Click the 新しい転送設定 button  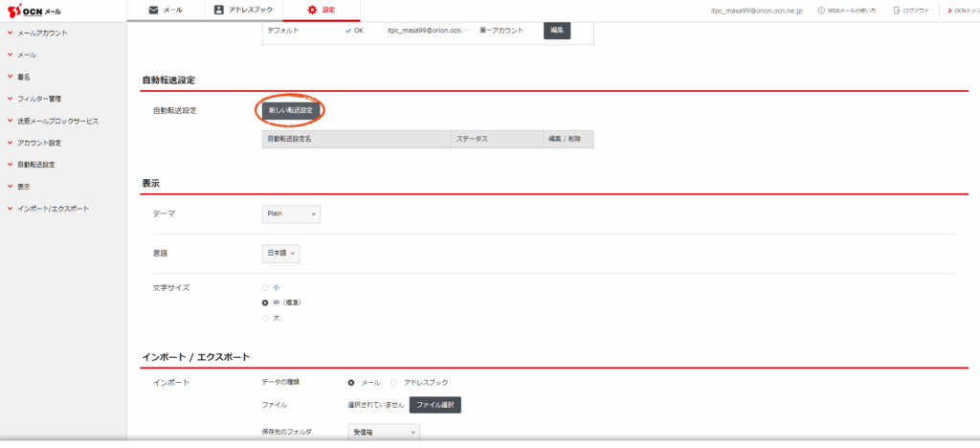tap(291, 110)
